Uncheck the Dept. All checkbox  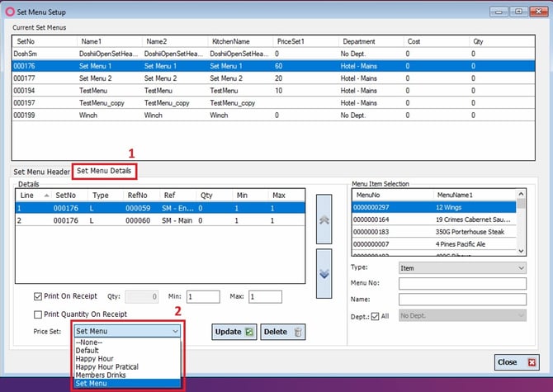pyautogui.click(x=376, y=316)
